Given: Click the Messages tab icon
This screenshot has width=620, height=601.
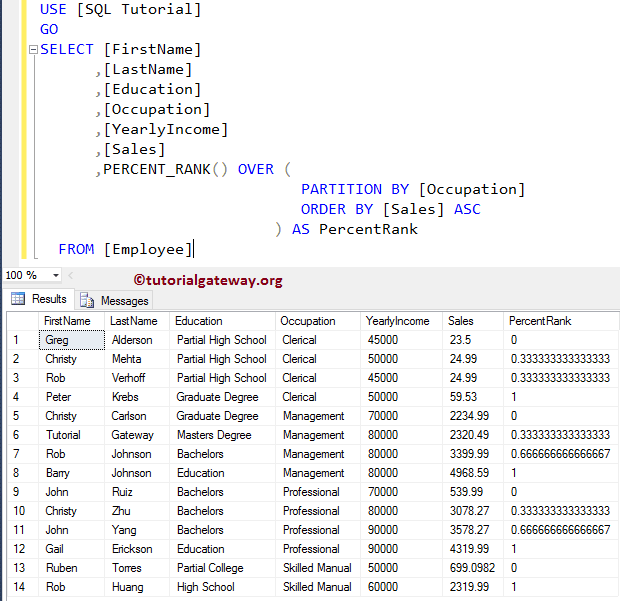Looking at the screenshot, I should pyautogui.click(x=87, y=300).
